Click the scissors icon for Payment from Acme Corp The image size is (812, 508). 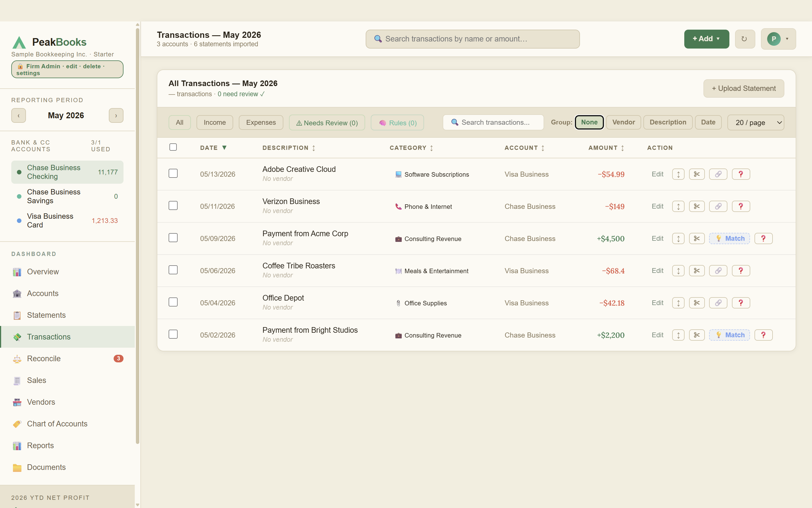697,238
